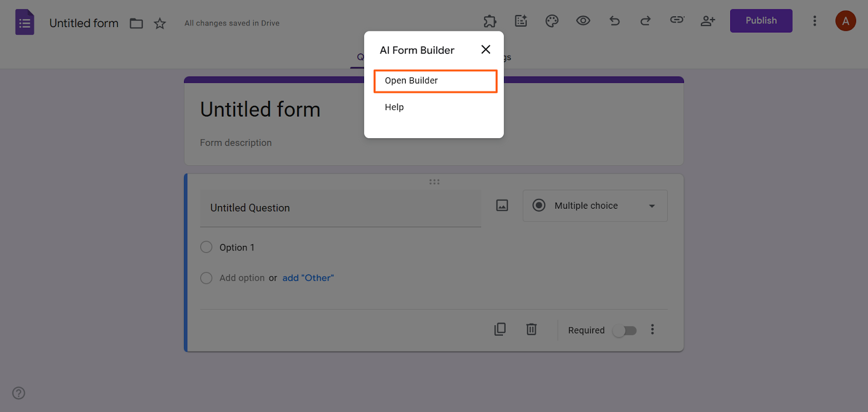Image resolution: width=868 pixels, height=412 pixels.
Task: Click the Publish button
Action: (x=761, y=21)
